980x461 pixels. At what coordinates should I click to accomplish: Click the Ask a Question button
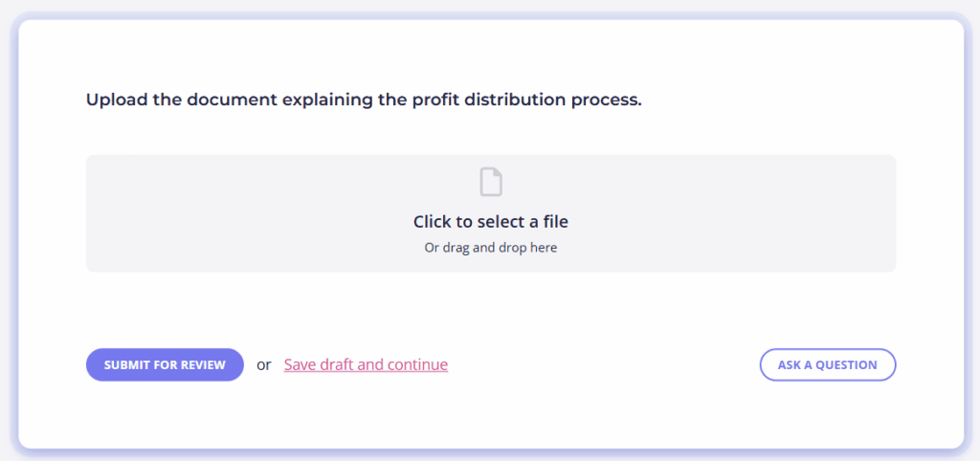[x=828, y=364]
